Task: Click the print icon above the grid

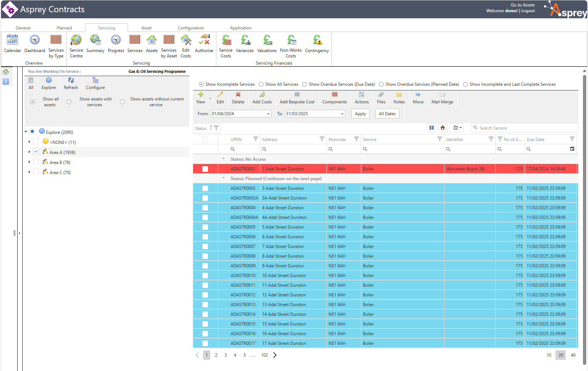Action: (x=443, y=128)
